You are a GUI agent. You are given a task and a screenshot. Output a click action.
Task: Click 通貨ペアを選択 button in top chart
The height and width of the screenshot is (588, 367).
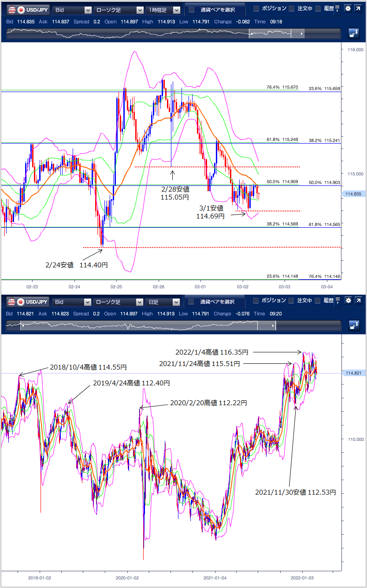coord(217,10)
